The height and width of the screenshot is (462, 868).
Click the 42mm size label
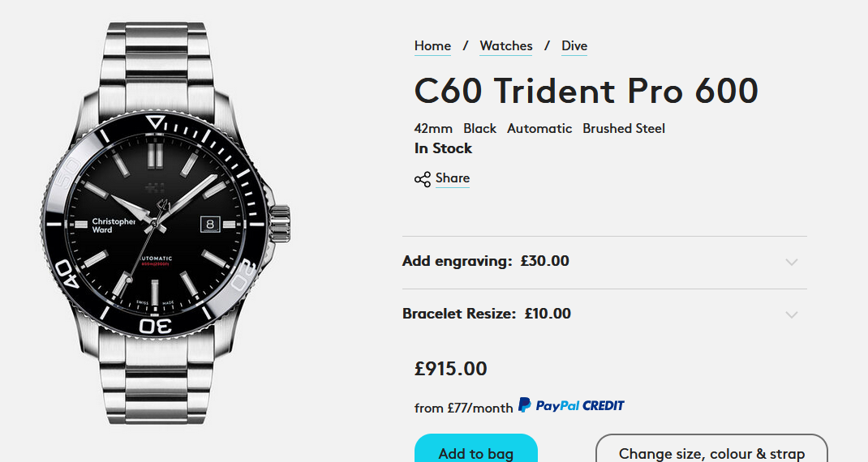[433, 129]
